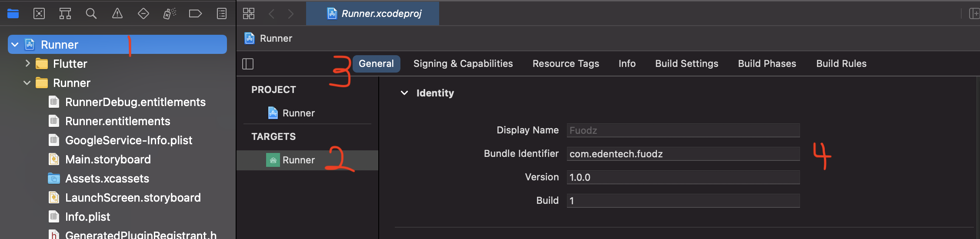Click the Build number field
980x239 pixels.
pyautogui.click(x=683, y=201)
